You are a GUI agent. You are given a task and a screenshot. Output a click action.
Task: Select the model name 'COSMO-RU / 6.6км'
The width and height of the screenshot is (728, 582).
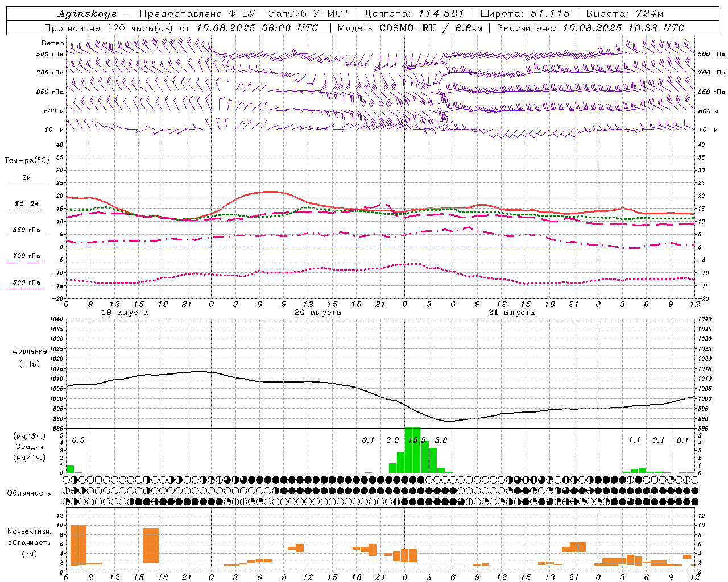tap(431, 28)
